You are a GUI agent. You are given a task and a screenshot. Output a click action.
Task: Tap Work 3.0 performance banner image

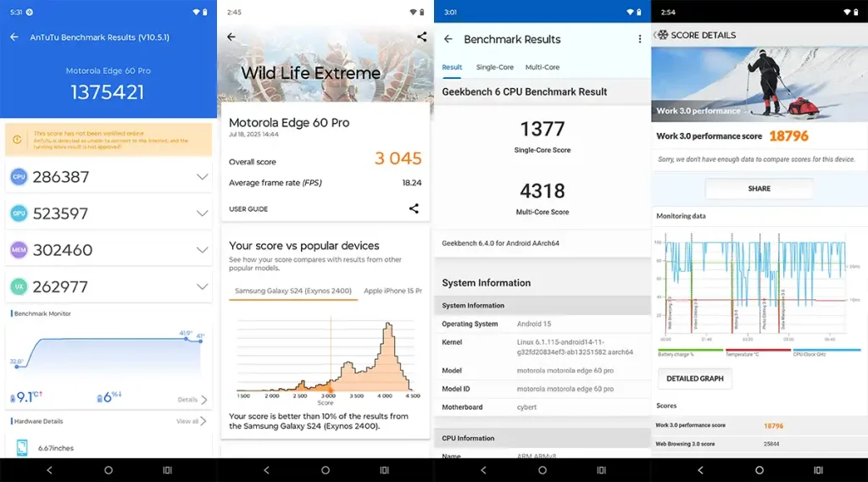[x=759, y=84]
